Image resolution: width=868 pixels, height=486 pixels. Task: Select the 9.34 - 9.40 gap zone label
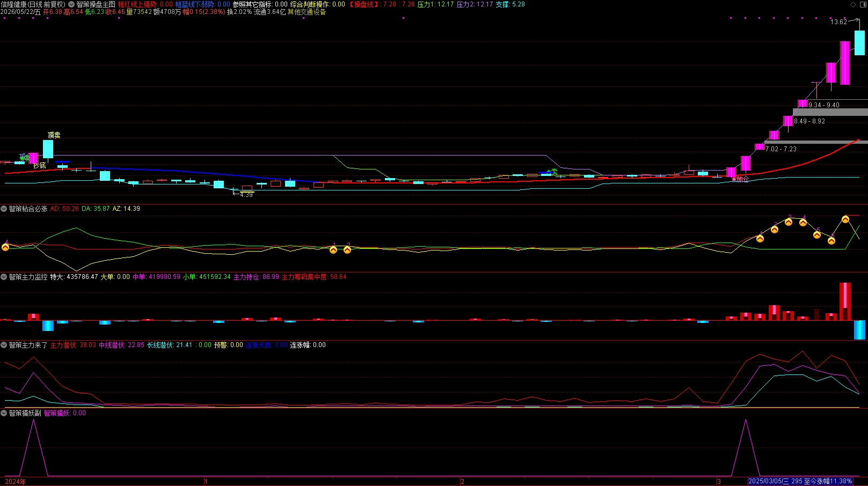[824, 105]
